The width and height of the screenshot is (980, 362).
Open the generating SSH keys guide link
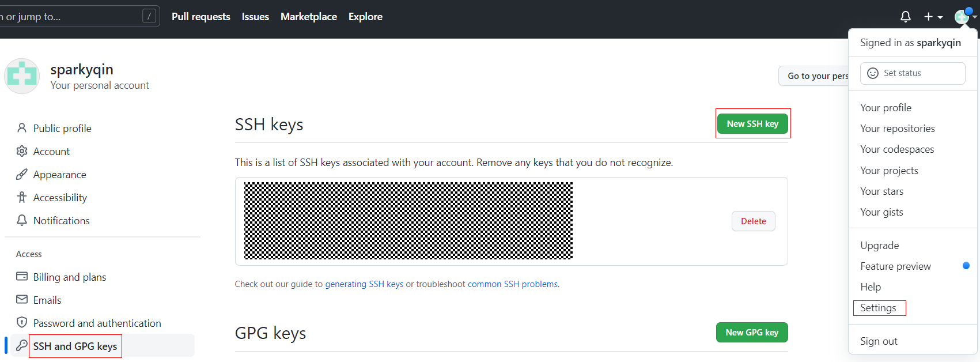pyautogui.click(x=364, y=284)
